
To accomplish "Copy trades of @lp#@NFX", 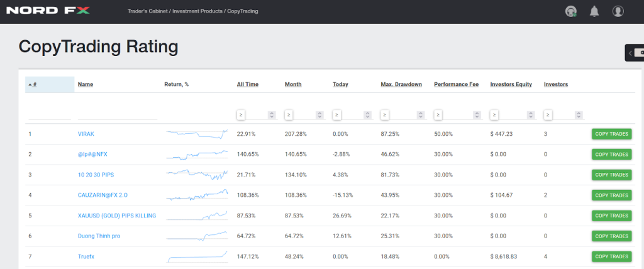I will coord(611,155).
